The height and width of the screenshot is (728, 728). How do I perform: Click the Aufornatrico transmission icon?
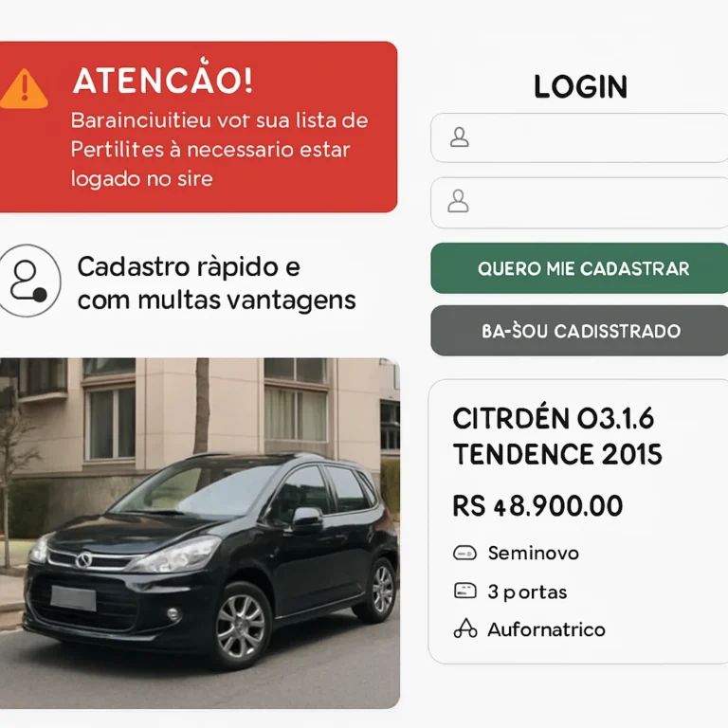(465, 629)
